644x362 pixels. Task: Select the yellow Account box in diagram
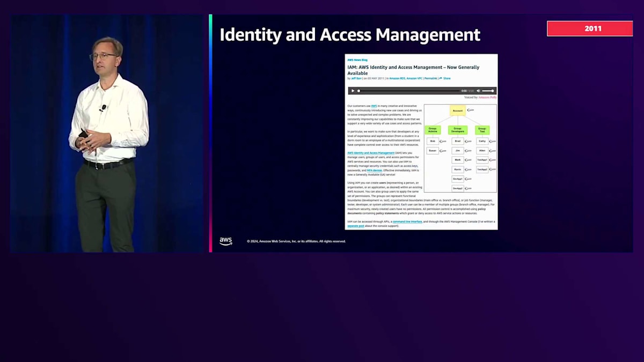[458, 110]
